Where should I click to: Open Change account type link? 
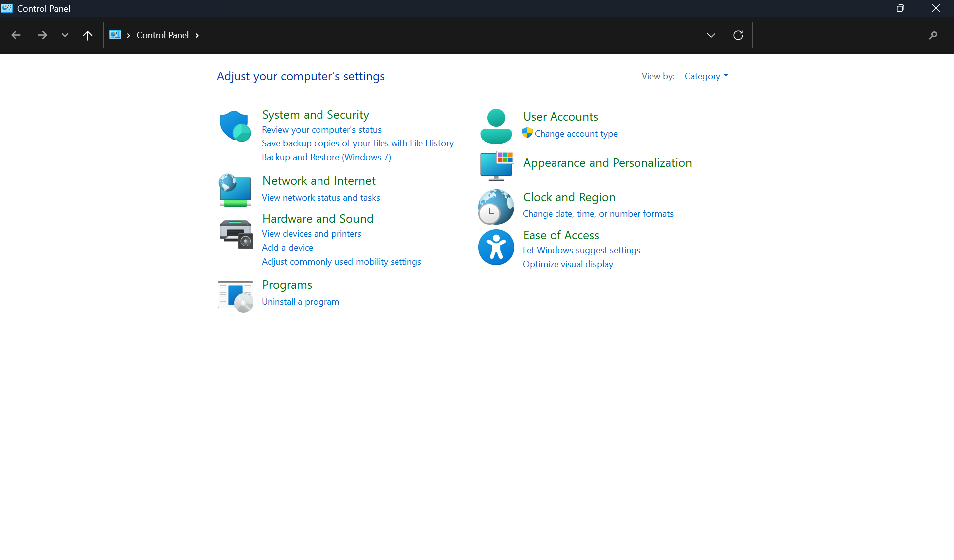point(575,134)
